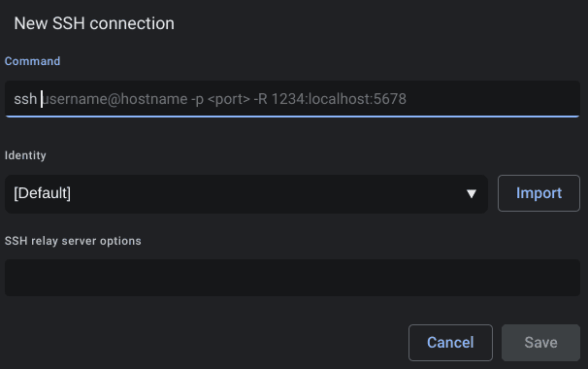Click the Command field label
This screenshot has height=369, width=588.
click(32, 61)
